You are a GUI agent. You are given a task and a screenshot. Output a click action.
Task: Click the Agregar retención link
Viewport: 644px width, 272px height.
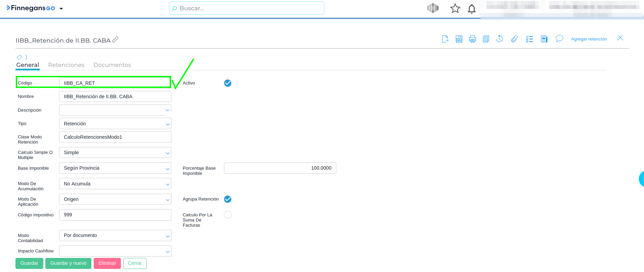tap(589, 39)
